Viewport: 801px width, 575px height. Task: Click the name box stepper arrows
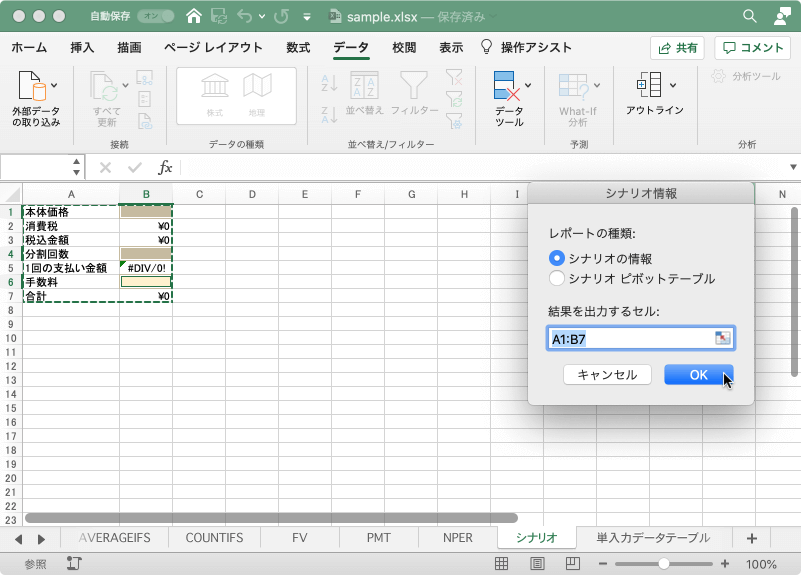(77, 167)
